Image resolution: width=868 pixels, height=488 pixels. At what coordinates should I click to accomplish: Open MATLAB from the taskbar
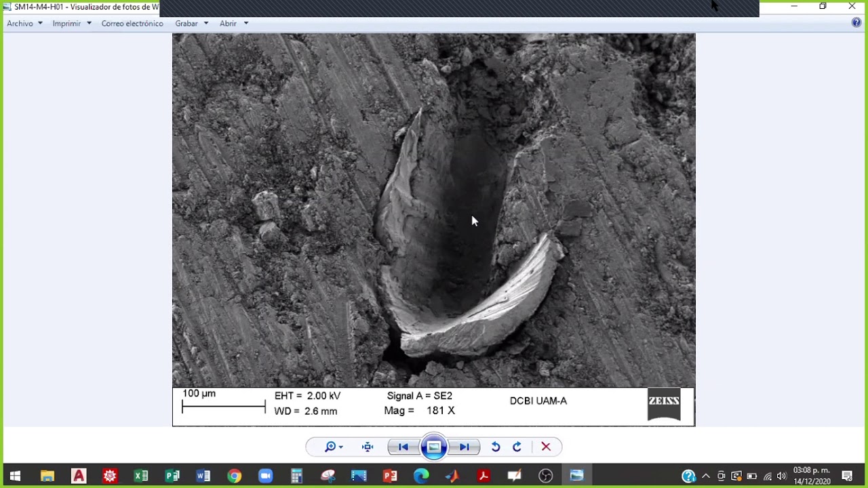[x=452, y=476]
